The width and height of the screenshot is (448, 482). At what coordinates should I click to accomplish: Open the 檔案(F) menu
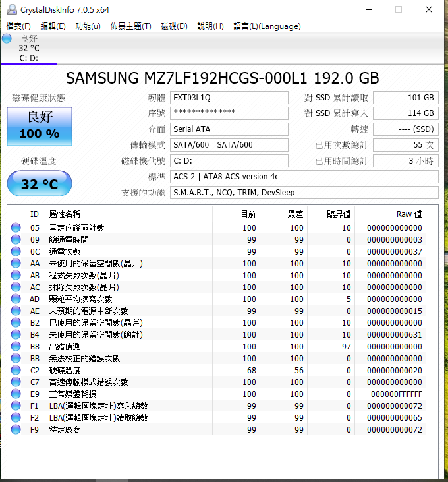click(x=18, y=26)
